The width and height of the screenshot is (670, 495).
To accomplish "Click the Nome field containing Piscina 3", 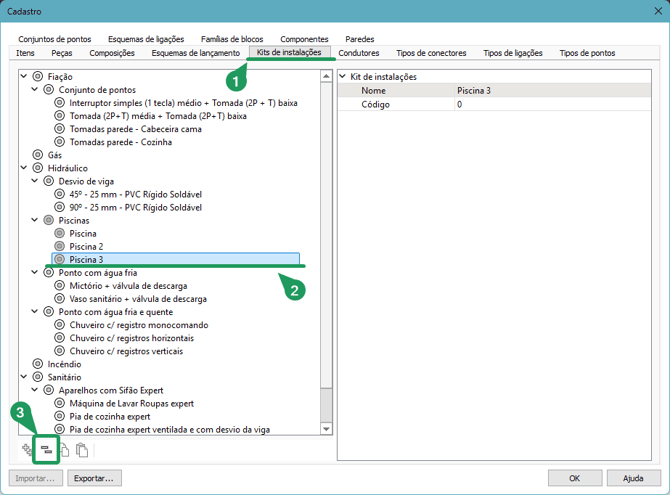I will (x=555, y=91).
